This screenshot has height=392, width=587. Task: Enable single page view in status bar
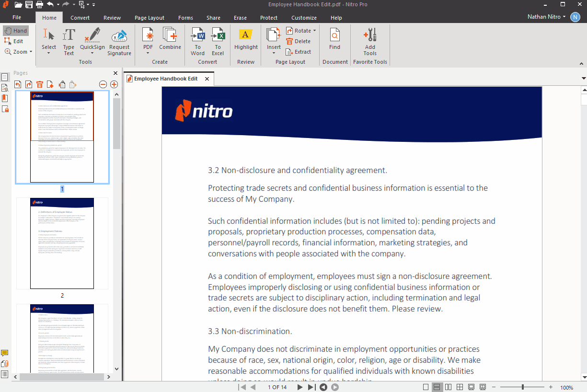(426, 387)
